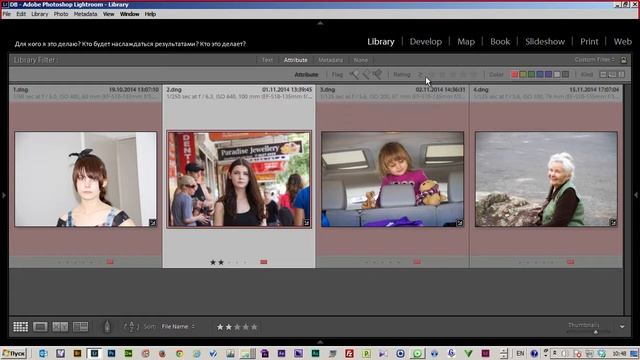This screenshot has width=640, height=360.
Task: Select the Metadata filter tab
Action: click(331, 60)
